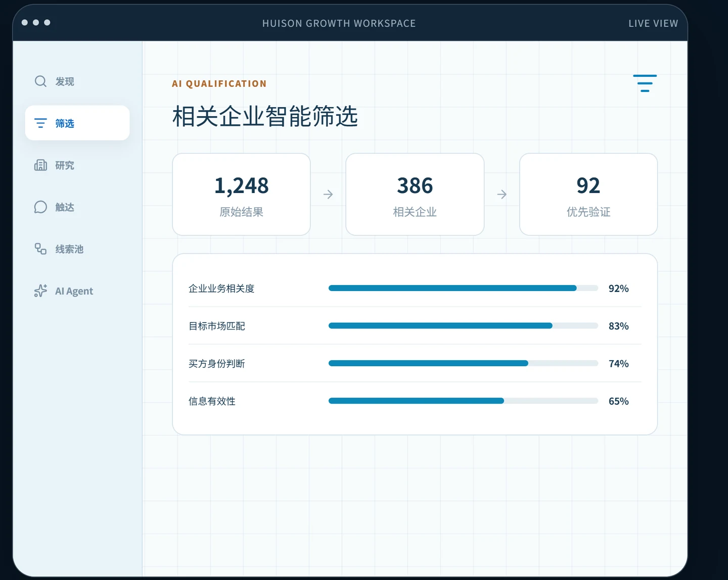This screenshot has width=728, height=580.
Task: Click the 83% value
Action: pos(619,326)
